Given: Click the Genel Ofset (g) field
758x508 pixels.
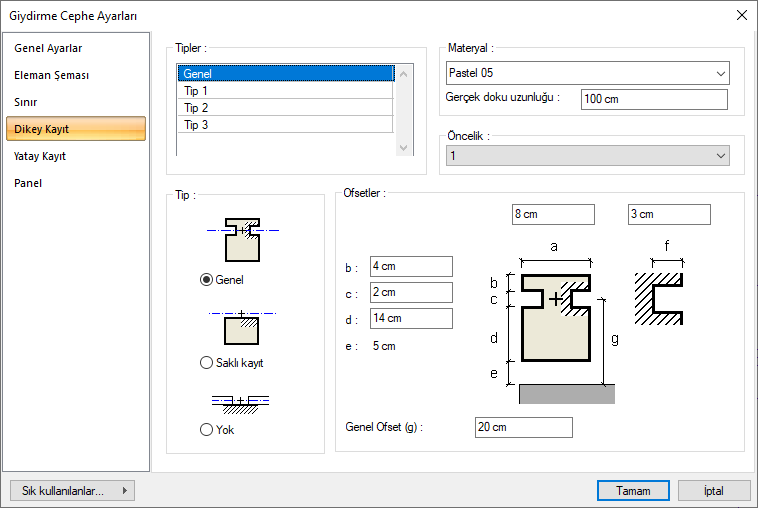Looking at the screenshot, I should [523, 427].
